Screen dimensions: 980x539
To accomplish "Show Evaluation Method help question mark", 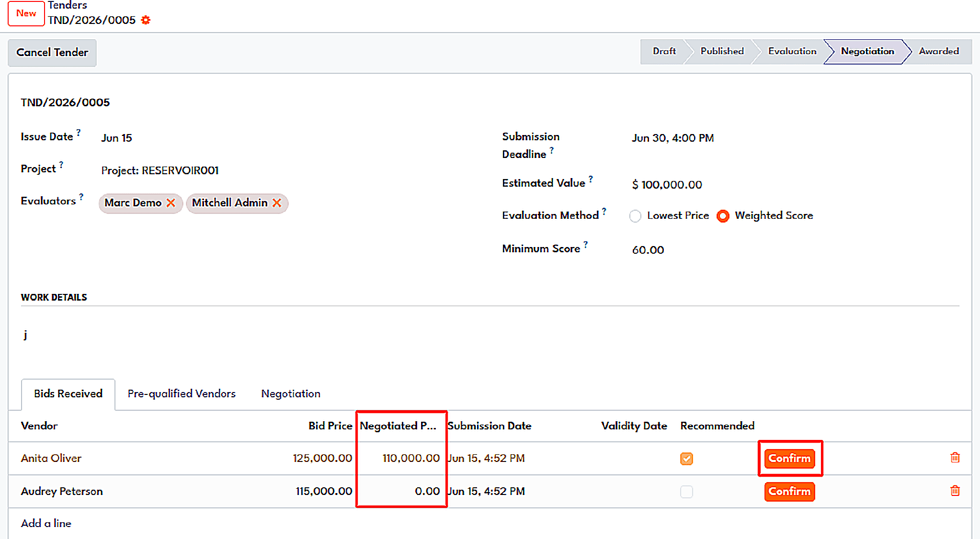I will [x=604, y=211].
